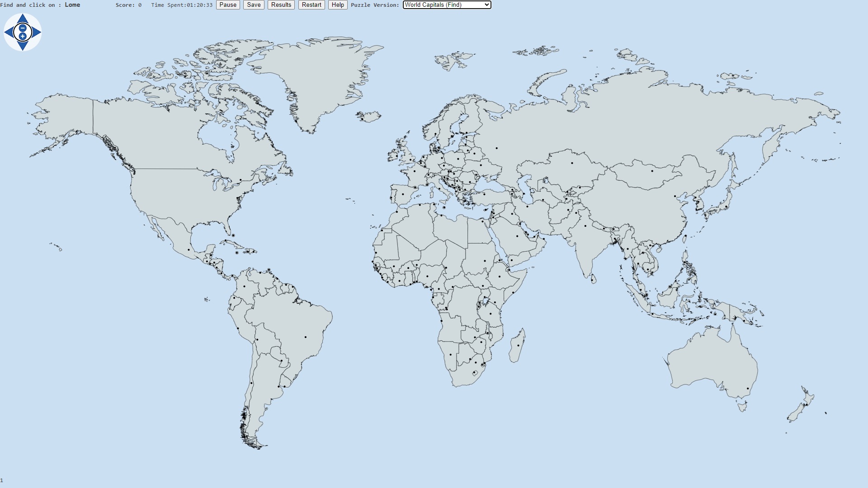Open the Results view
This screenshot has height=488, width=868.
[281, 5]
